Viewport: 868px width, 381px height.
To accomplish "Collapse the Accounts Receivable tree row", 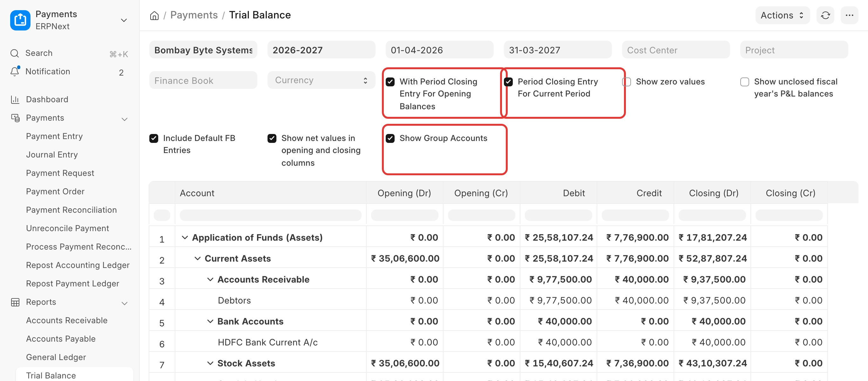I will tap(210, 279).
